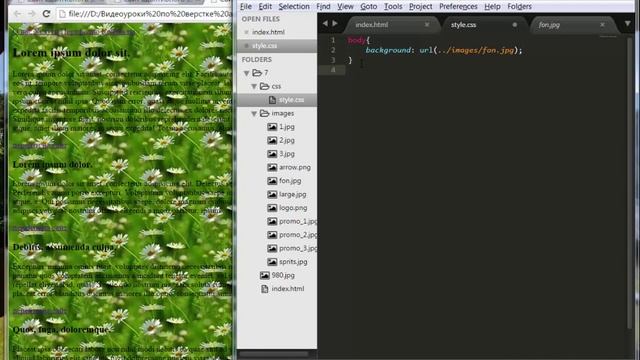
Task: Open the Tools menu
Action: (x=393, y=7)
